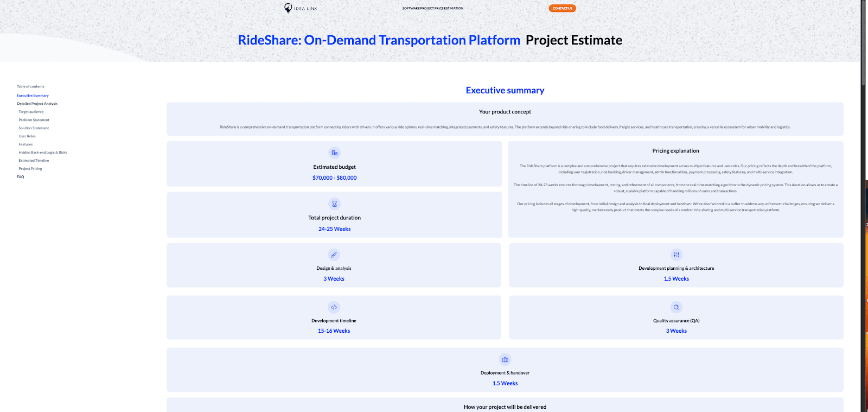Select the 24-25 Weeks duration value
Screen dimensions: 868x412
tap(335, 229)
